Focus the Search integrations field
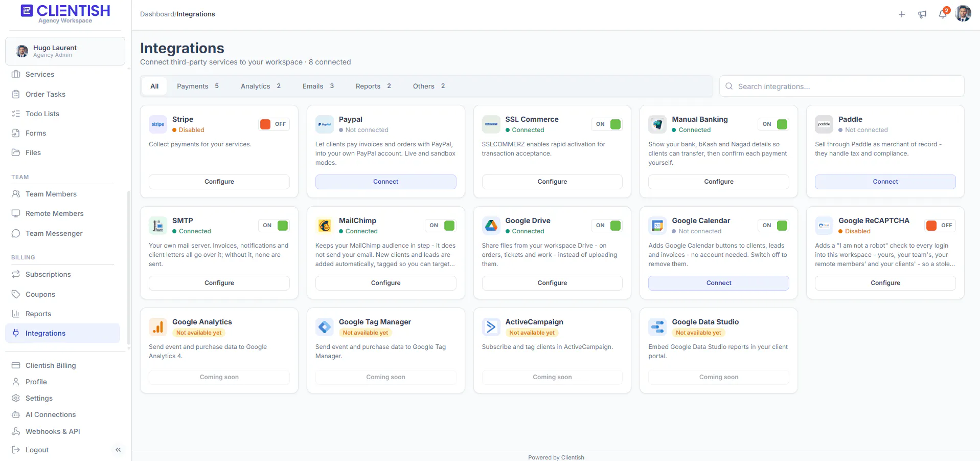This screenshot has height=461, width=980. point(842,86)
